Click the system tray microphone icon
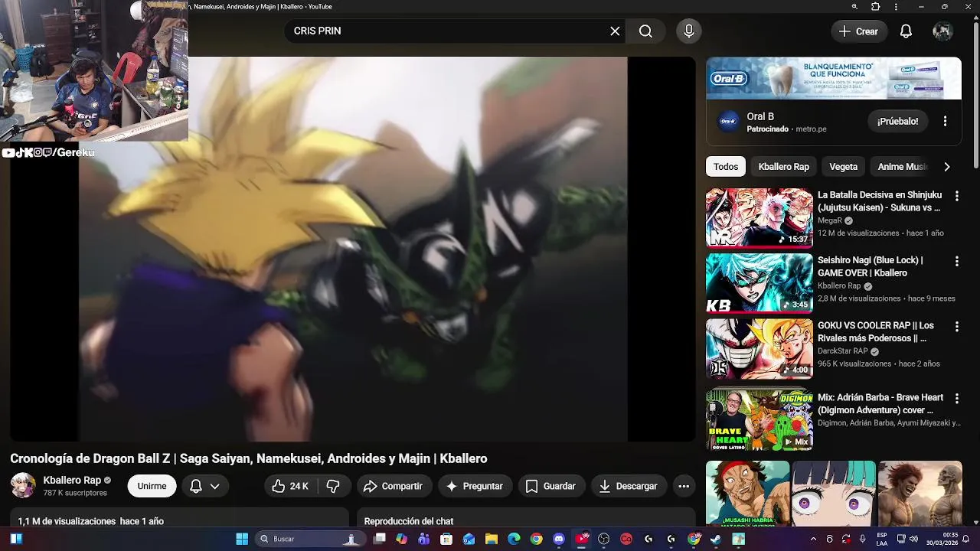The image size is (980, 551). 863,539
